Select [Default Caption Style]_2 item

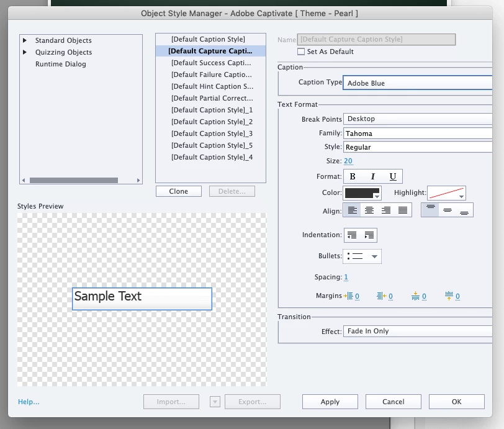click(x=210, y=122)
